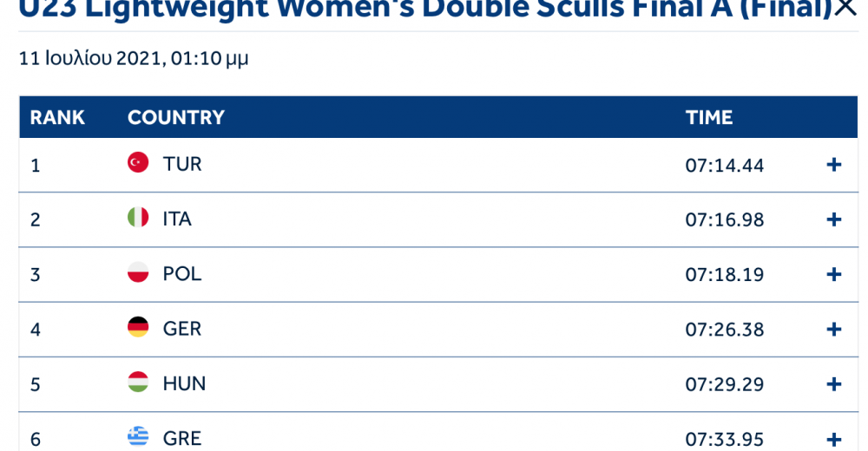The width and height of the screenshot is (868, 451).
Task: Select the ITA country label
Action: (177, 219)
